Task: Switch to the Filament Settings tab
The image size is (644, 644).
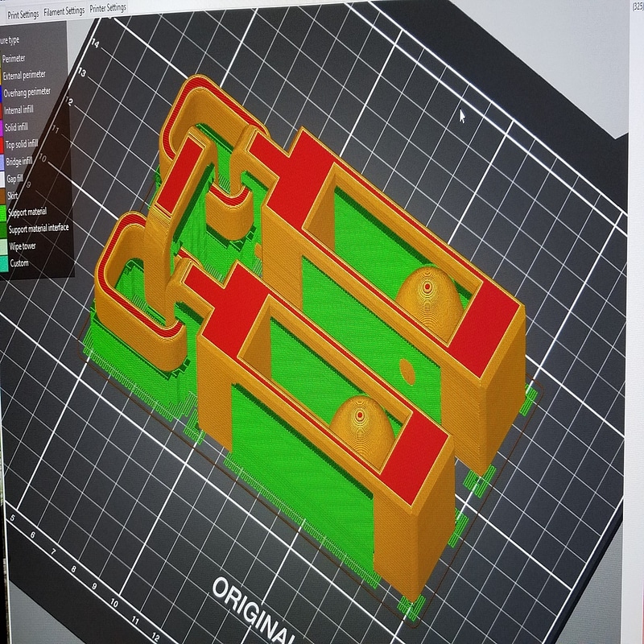Action: coord(64,11)
